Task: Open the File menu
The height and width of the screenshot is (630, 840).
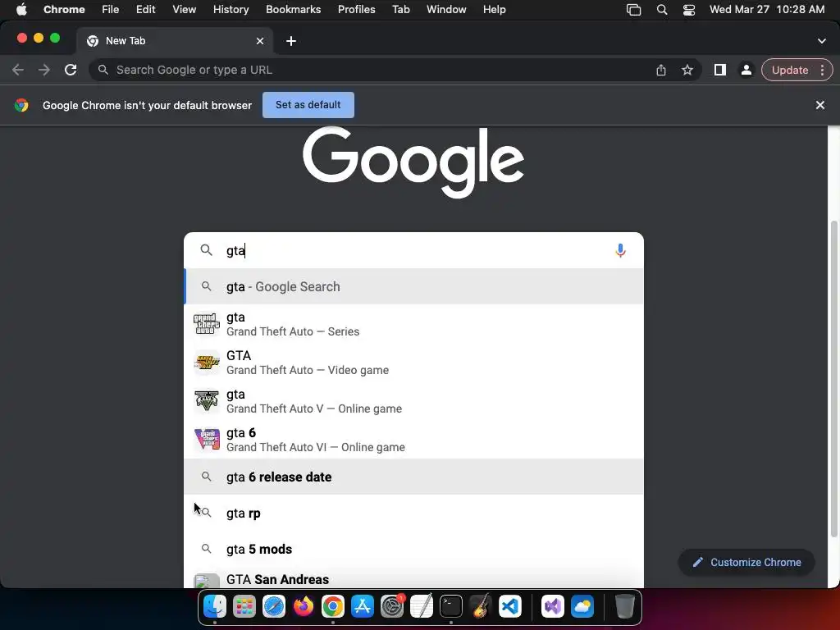Action: click(111, 9)
